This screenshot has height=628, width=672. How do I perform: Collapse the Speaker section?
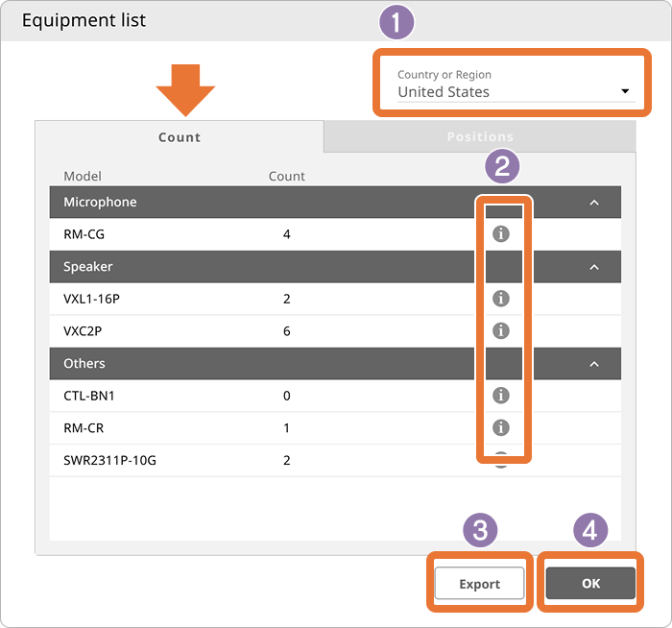point(594,267)
